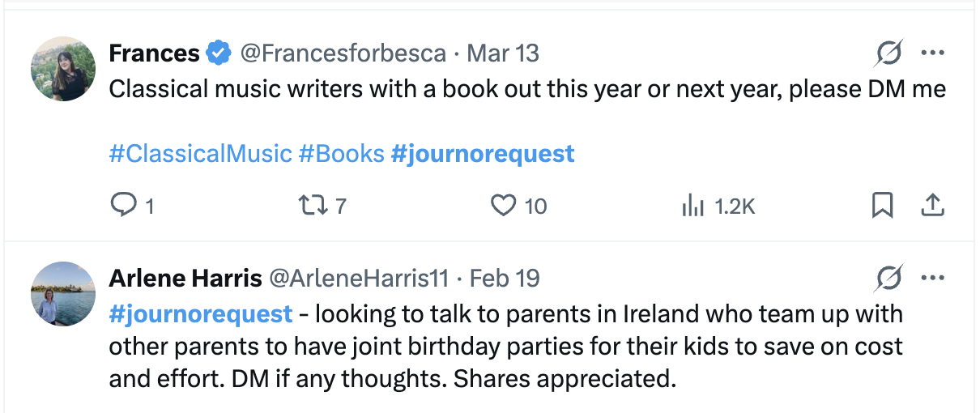Open Frances's profile picture

(x=63, y=69)
